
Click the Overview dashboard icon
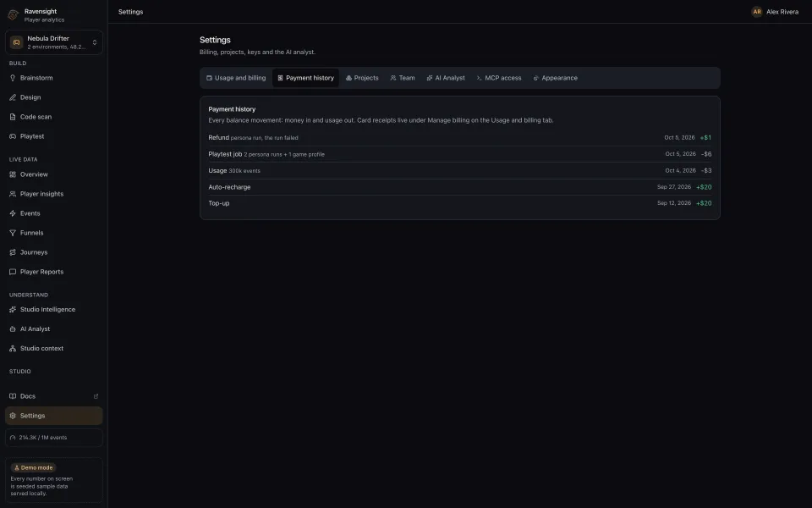pos(13,174)
